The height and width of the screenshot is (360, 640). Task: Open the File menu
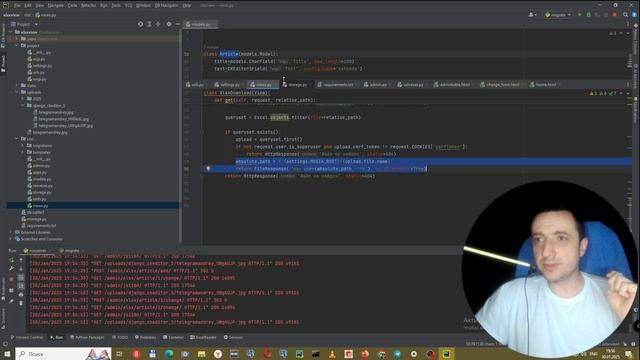tap(17, 6)
